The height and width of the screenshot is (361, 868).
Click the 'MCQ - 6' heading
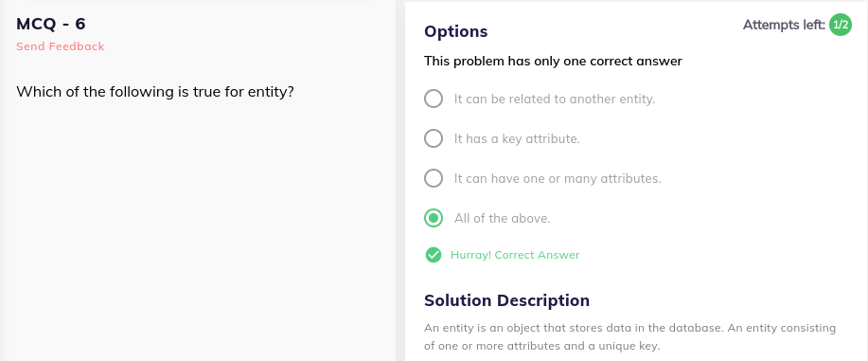pyautogui.click(x=51, y=24)
